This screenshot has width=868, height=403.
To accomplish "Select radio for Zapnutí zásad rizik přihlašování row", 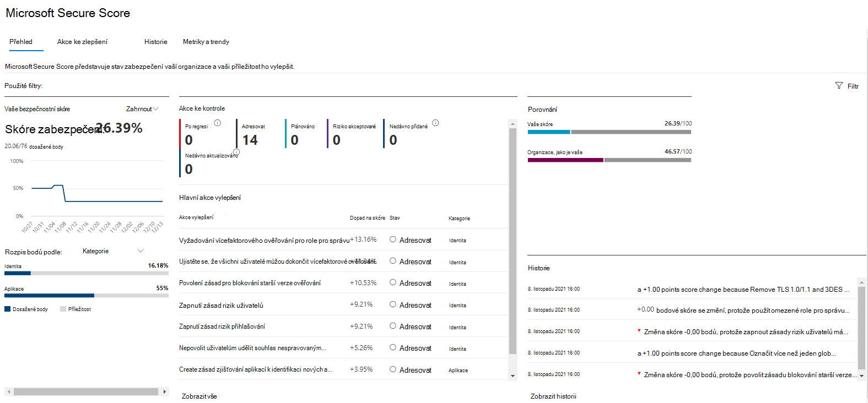I will pos(393,326).
